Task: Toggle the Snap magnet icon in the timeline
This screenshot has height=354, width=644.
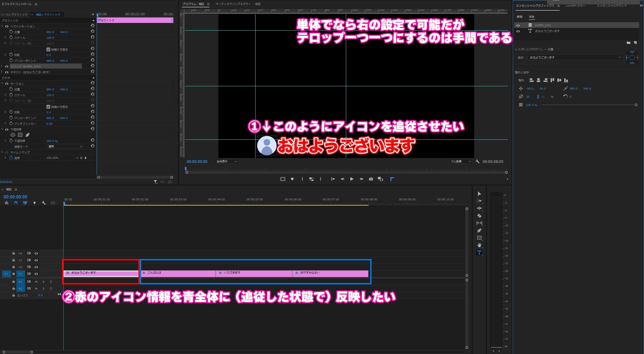Action: pyautogui.click(x=16, y=203)
